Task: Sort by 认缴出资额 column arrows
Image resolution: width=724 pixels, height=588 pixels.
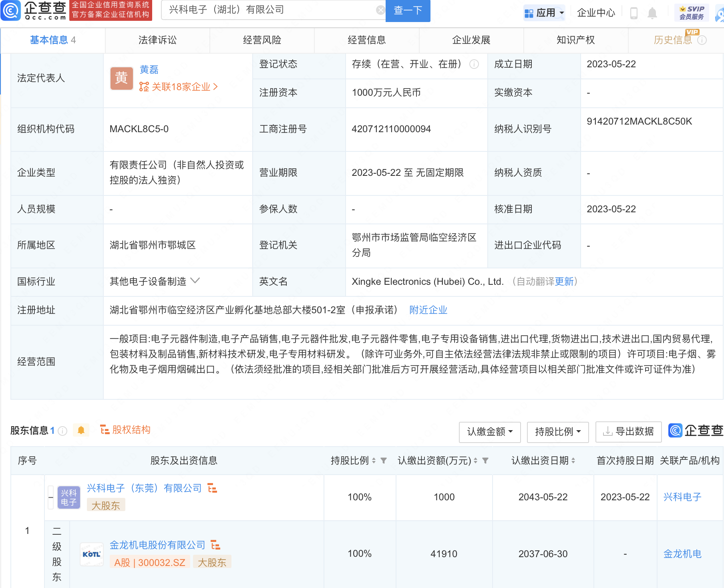Action: click(475, 461)
